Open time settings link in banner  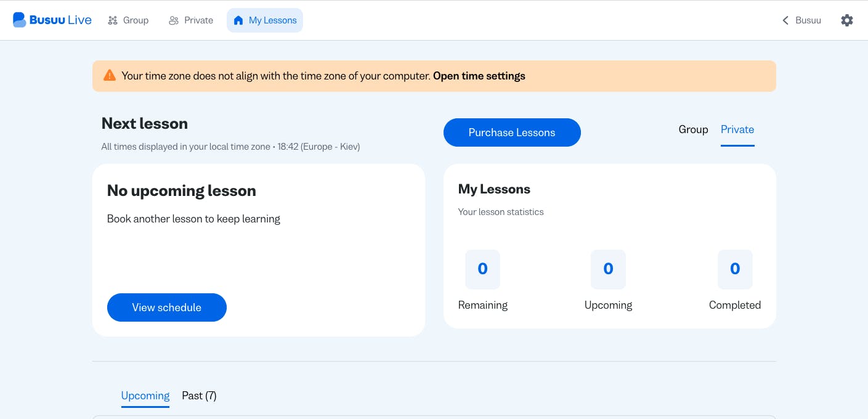479,76
